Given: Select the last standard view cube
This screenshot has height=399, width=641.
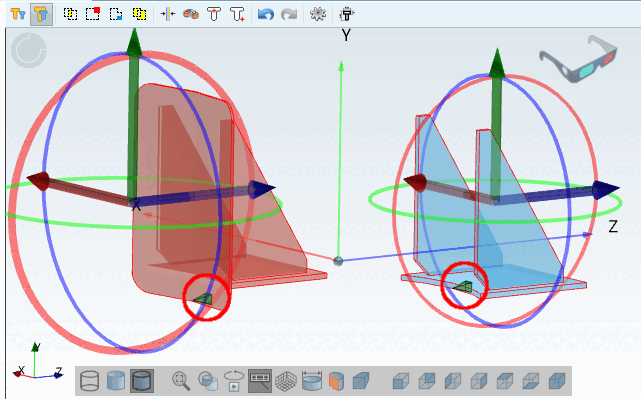Looking at the screenshot, I should [x=557, y=381].
